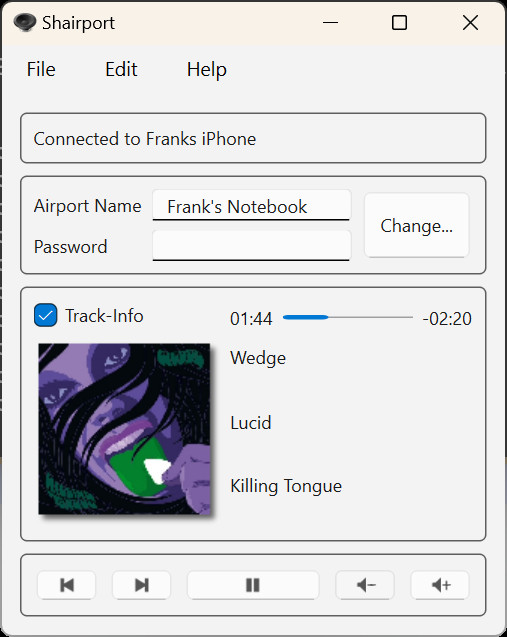Open the Edit menu

click(121, 69)
